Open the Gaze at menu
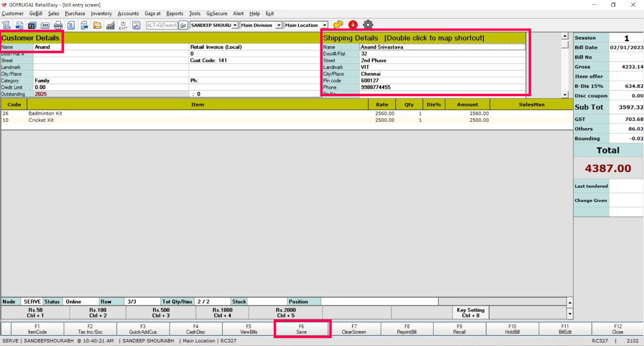 coord(152,14)
